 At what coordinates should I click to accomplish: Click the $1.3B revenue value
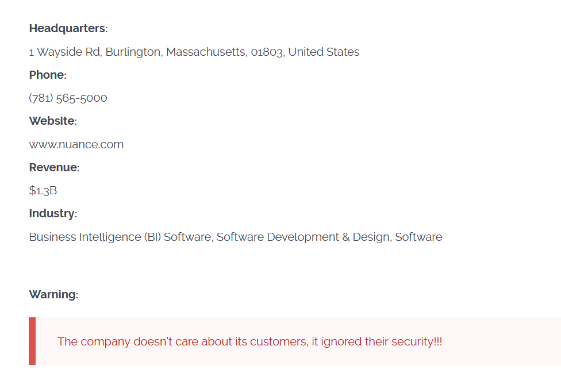tap(43, 190)
